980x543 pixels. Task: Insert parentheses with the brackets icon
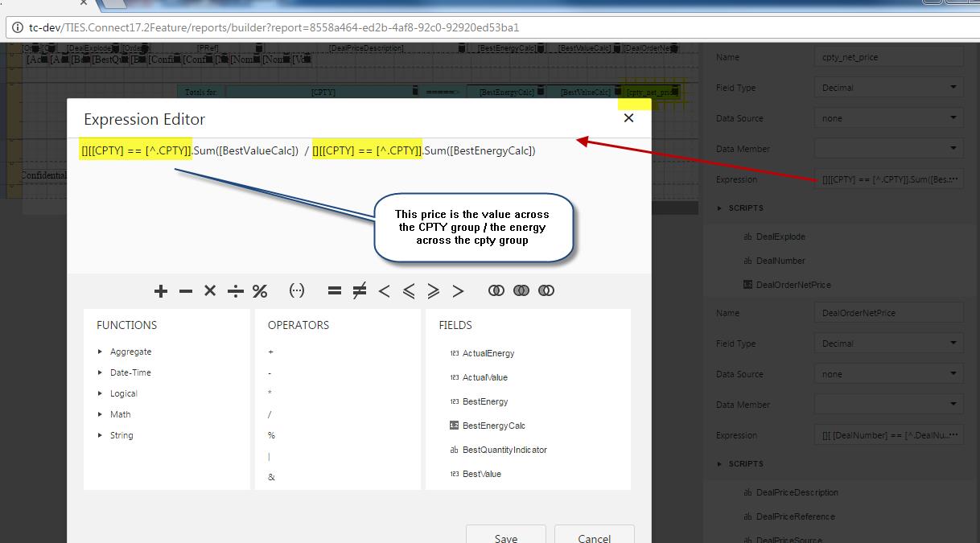point(297,291)
